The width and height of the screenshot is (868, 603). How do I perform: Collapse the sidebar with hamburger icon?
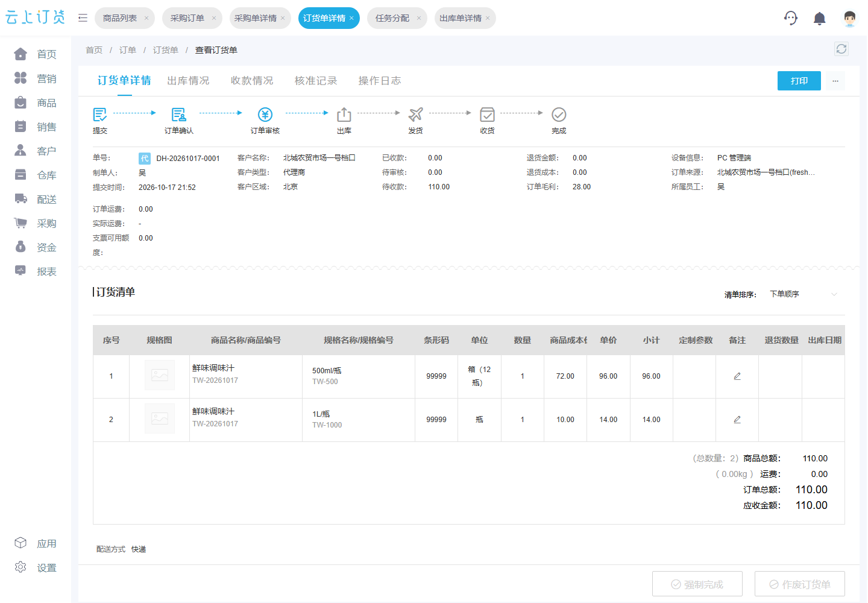pos(83,18)
